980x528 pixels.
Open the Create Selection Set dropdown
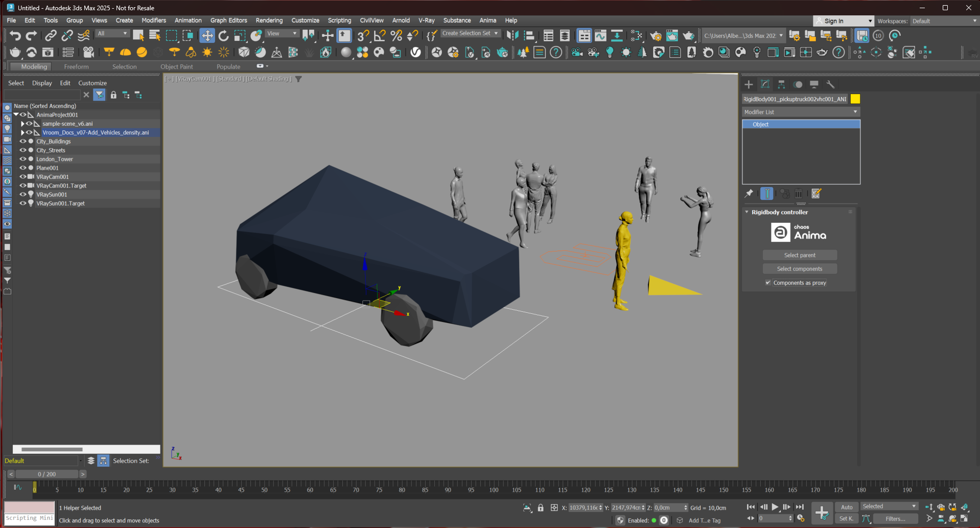click(470, 33)
